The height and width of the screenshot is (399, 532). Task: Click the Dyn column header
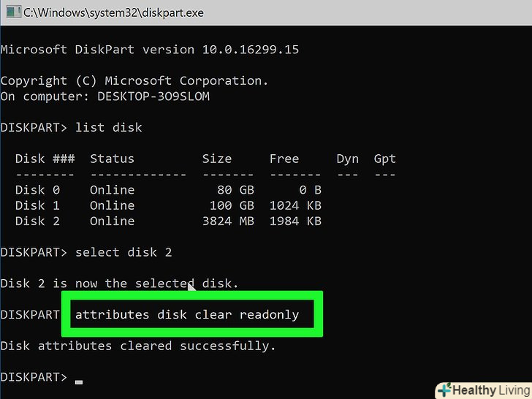click(x=347, y=159)
